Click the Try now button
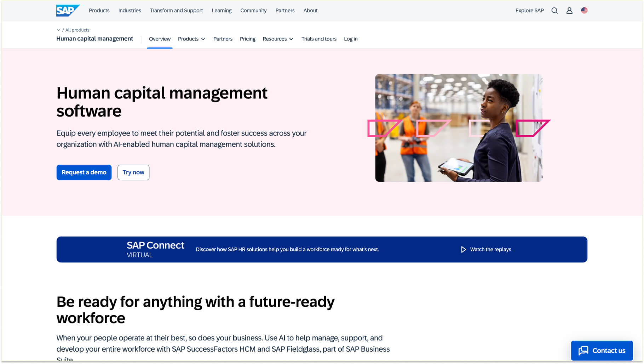Viewport: 644px width, 364px height. click(x=133, y=172)
